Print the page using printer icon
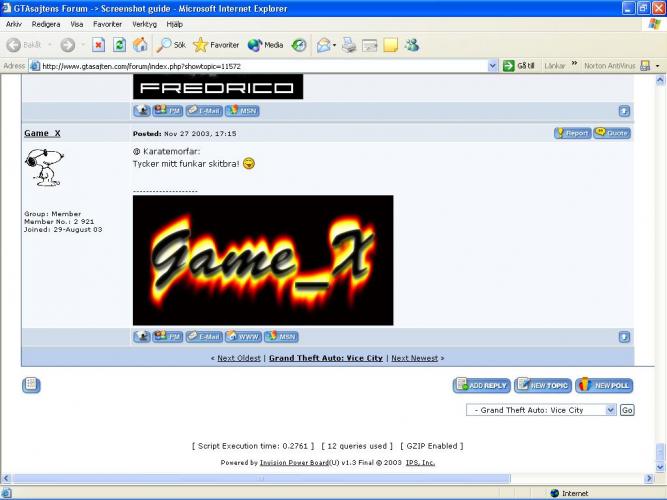The height and width of the screenshot is (500, 667). click(349, 45)
